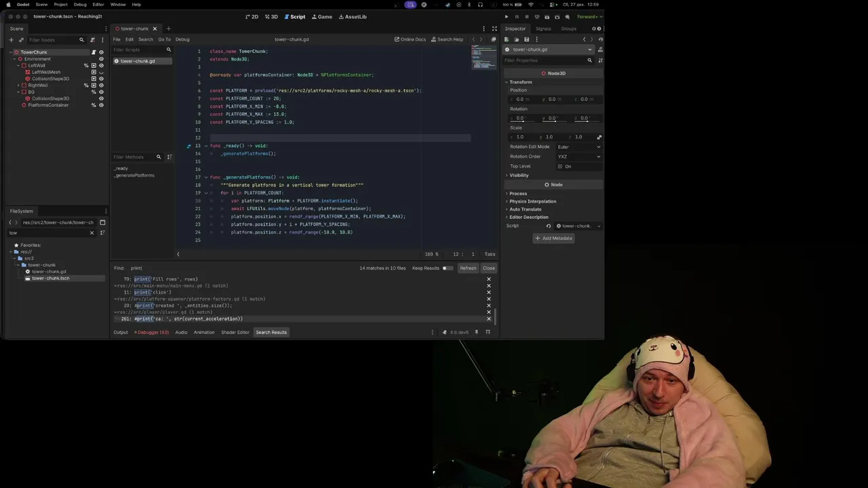Create a new resource in the Inspector
Image resolution: width=868 pixels, height=488 pixels.
pyautogui.click(x=507, y=39)
